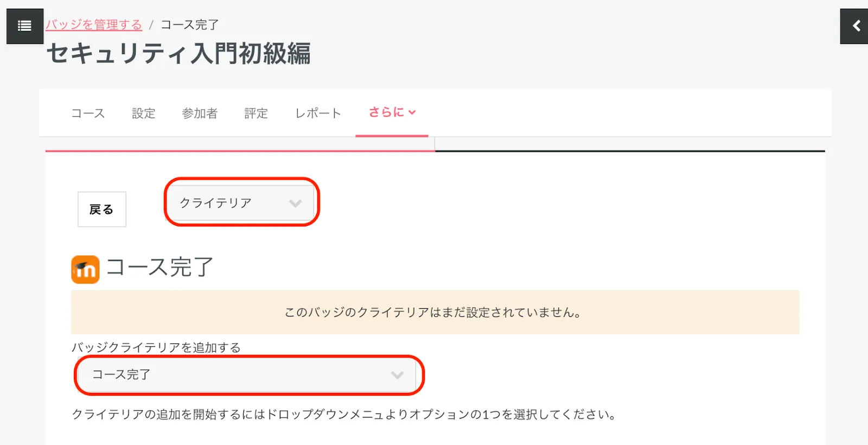Expand the right block drawer arrow
The width and height of the screenshot is (868, 445).
[x=856, y=26]
